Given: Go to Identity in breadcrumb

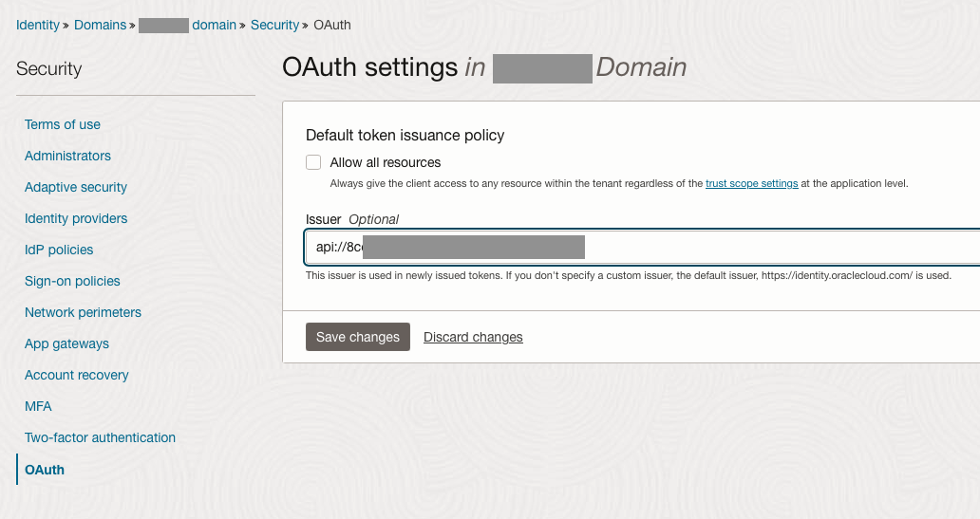Looking at the screenshot, I should click(38, 25).
